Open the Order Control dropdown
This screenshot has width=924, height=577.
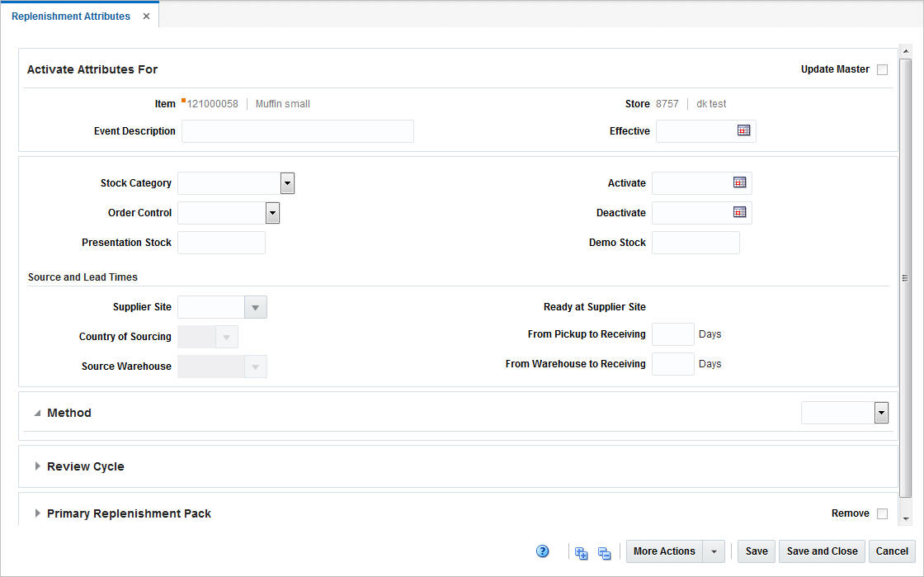click(272, 212)
